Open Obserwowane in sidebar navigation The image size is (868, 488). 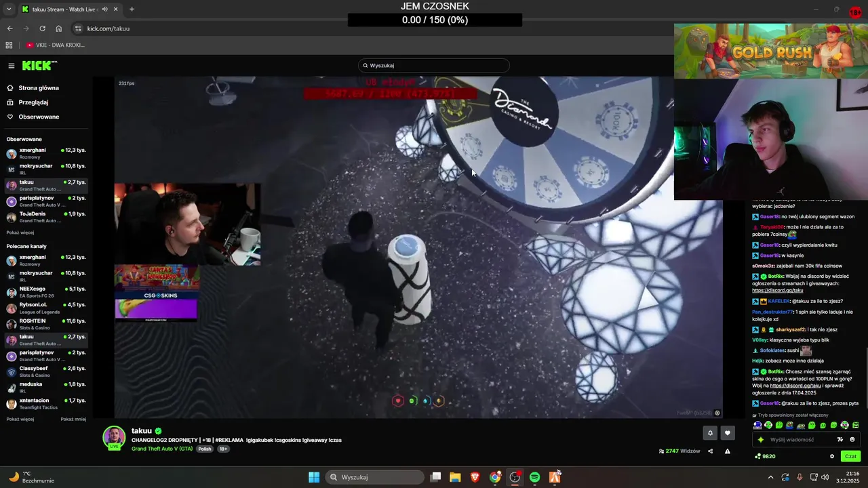click(39, 117)
